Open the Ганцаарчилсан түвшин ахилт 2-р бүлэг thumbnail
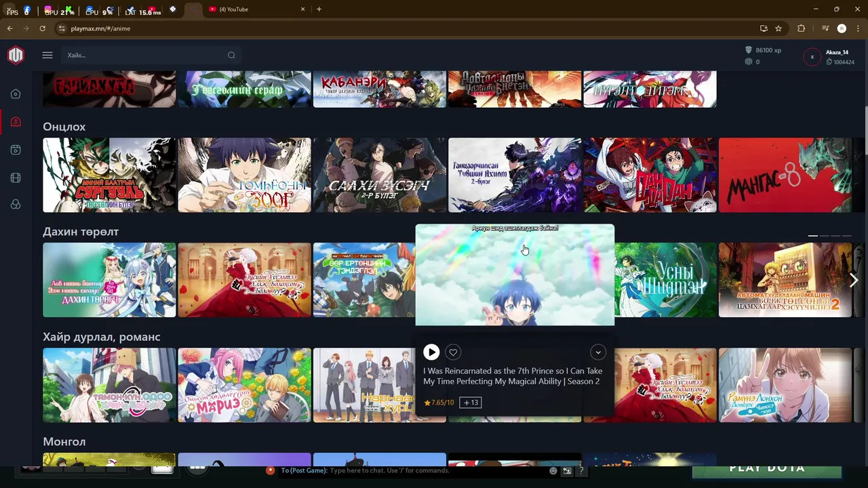868x488 pixels. (x=515, y=175)
